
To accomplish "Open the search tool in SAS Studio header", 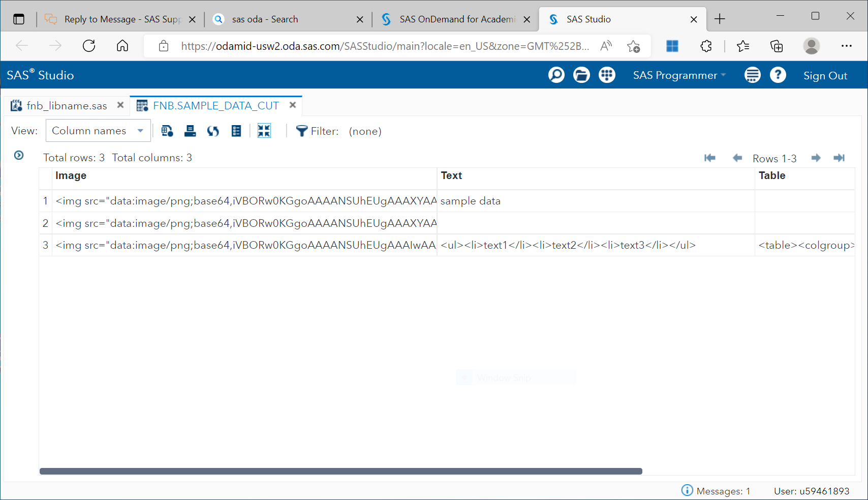I will click(556, 75).
